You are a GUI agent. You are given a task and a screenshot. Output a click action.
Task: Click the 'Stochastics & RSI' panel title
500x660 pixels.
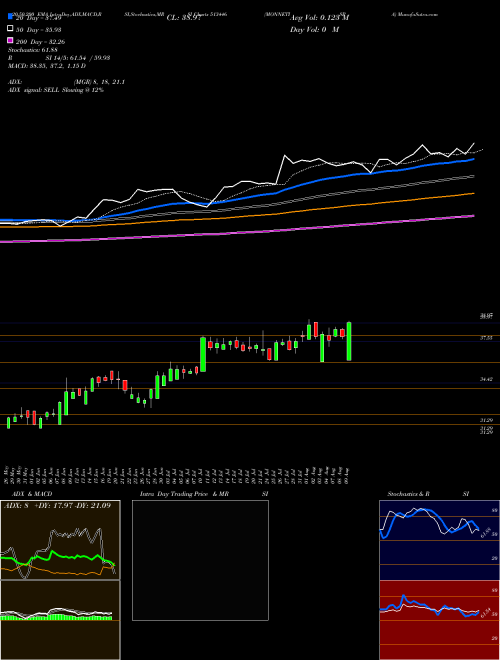click(428, 494)
